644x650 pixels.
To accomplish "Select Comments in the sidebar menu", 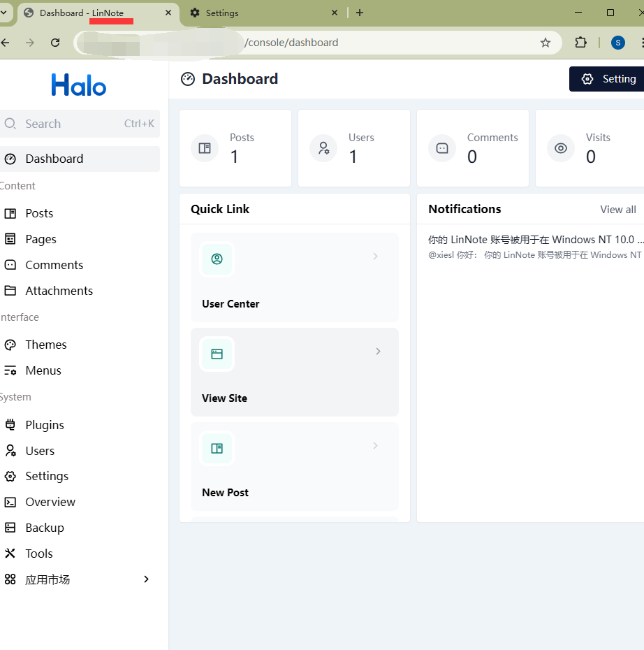I will (54, 265).
